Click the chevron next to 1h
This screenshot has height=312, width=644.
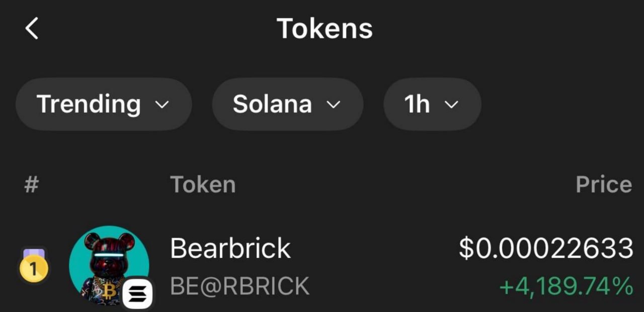(x=451, y=105)
